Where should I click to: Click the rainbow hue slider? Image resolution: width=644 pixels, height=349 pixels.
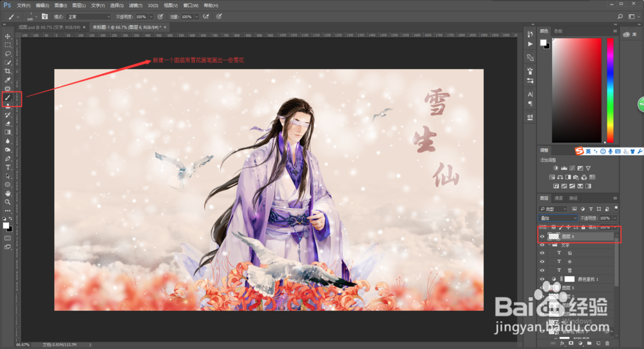click(611, 90)
